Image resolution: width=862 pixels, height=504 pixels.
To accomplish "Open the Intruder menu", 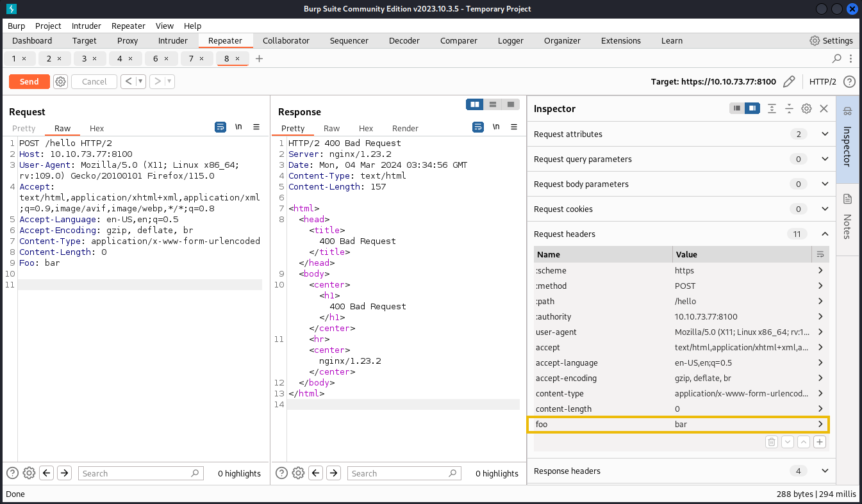I will pos(87,26).
